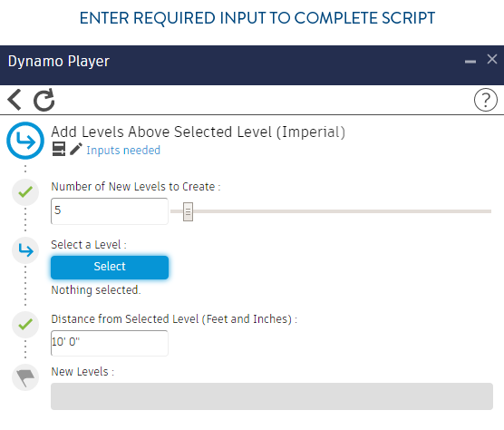Image resolution: width=504 pixels, height=430 pixels.
Task: Click the pencil edit icon
Action: coord(76,149)
